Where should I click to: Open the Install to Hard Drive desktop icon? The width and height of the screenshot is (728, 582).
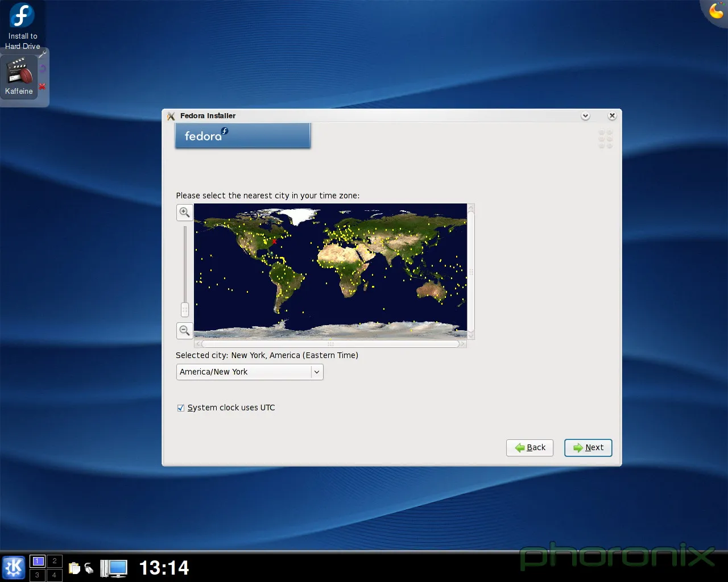pyautogui.click(x=22, y=26)
